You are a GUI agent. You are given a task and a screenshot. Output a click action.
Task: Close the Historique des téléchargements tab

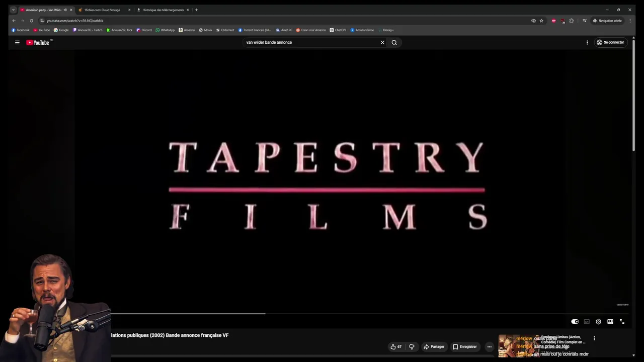click(188, 10)
